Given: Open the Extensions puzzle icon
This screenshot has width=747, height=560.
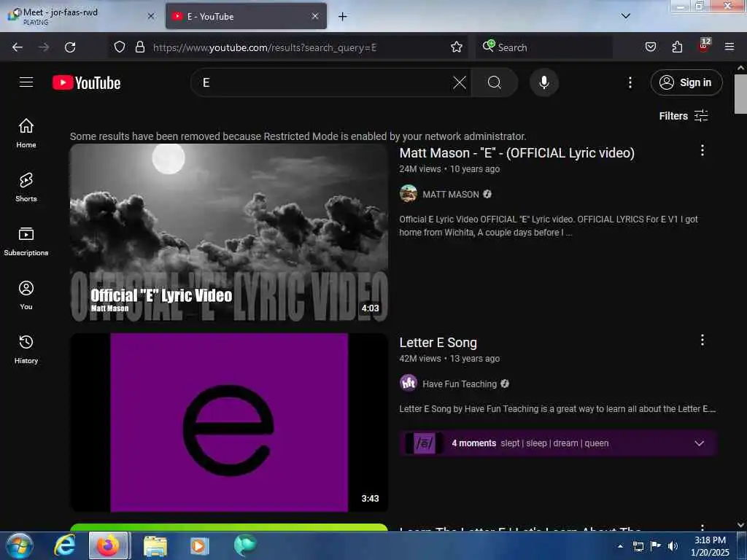Looking at the screenshot, I should pos(677,47).
